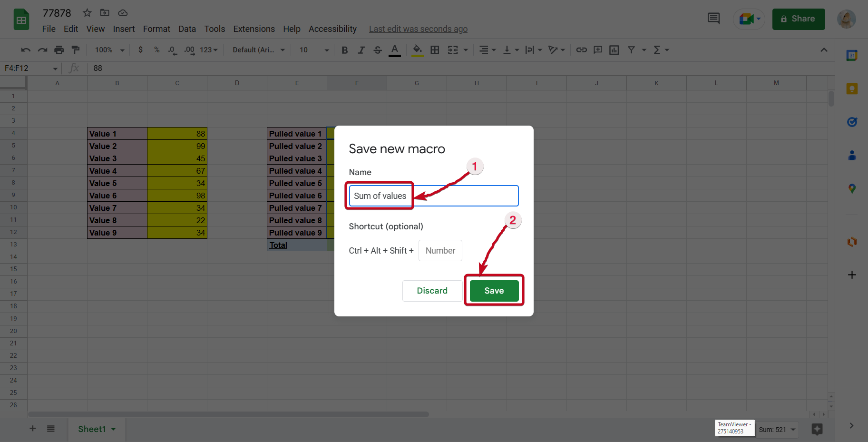Open the Tasks side panel
The width and height of the screenshot is (868, 442).
point(852,122)
